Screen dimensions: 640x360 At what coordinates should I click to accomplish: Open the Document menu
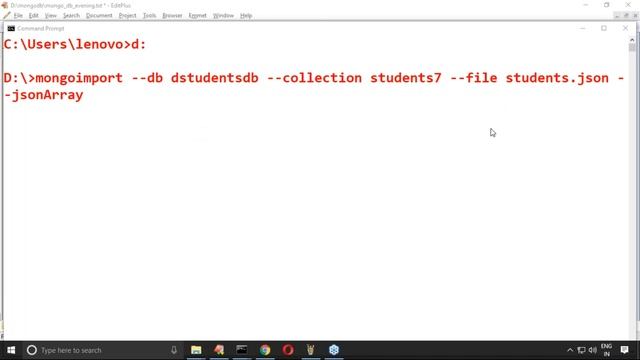tap(99, 16)
